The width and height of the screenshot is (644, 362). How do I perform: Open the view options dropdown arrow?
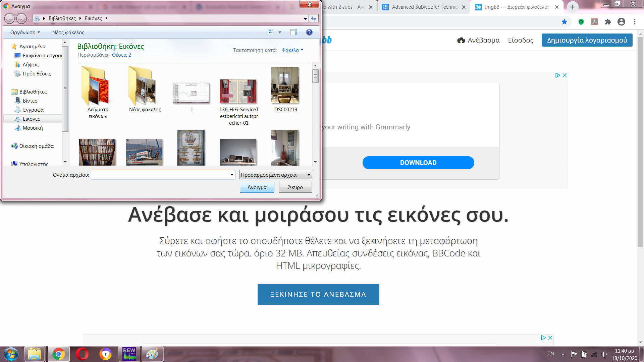280,32
